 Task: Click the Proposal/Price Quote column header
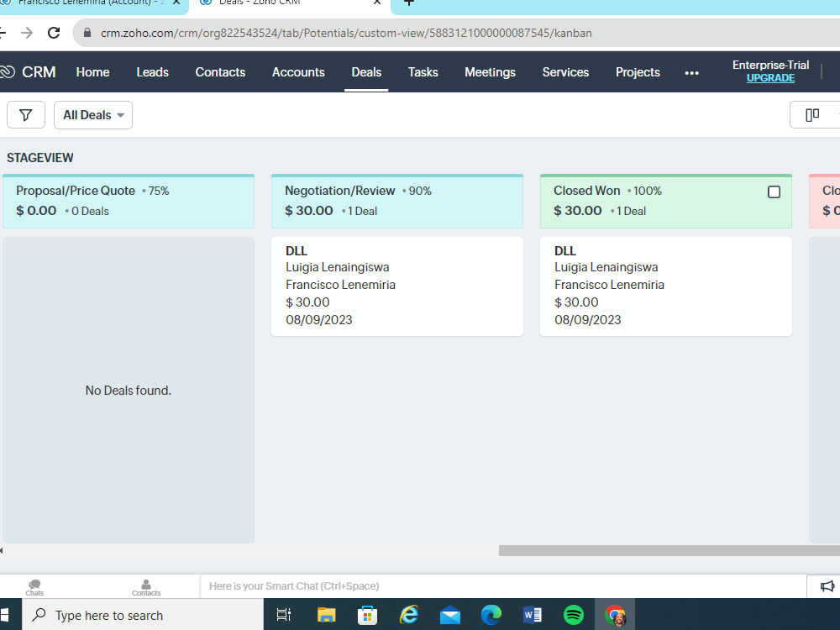point(129,202)
